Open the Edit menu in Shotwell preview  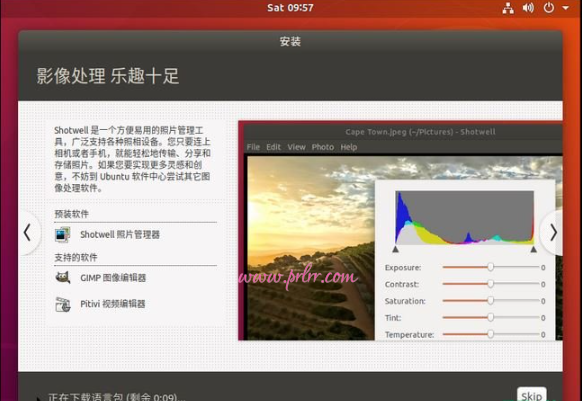274,147
